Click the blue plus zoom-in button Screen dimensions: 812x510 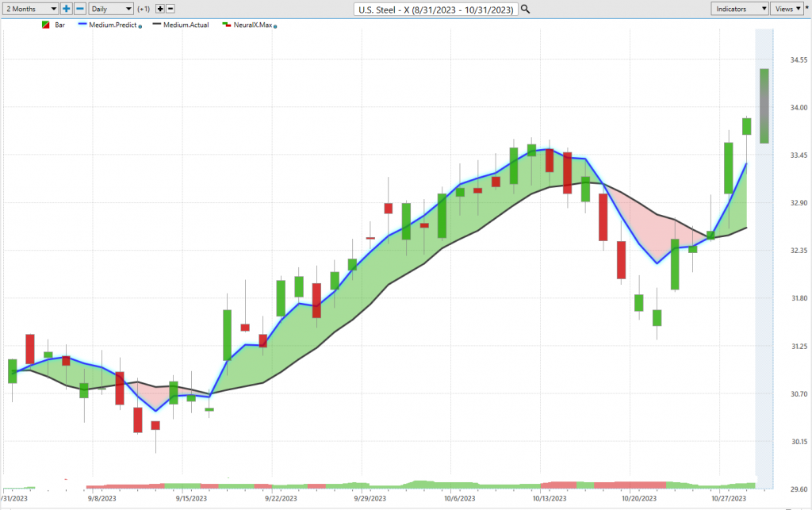coord(67,9)
